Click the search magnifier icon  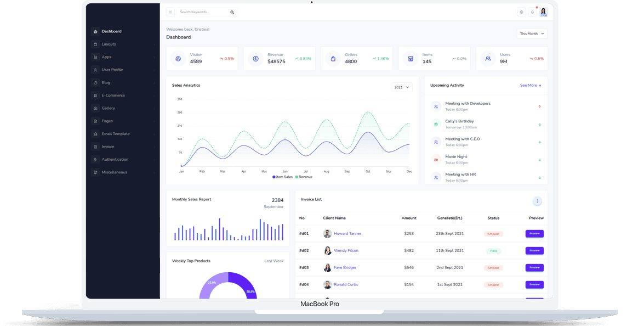point(232,12)
